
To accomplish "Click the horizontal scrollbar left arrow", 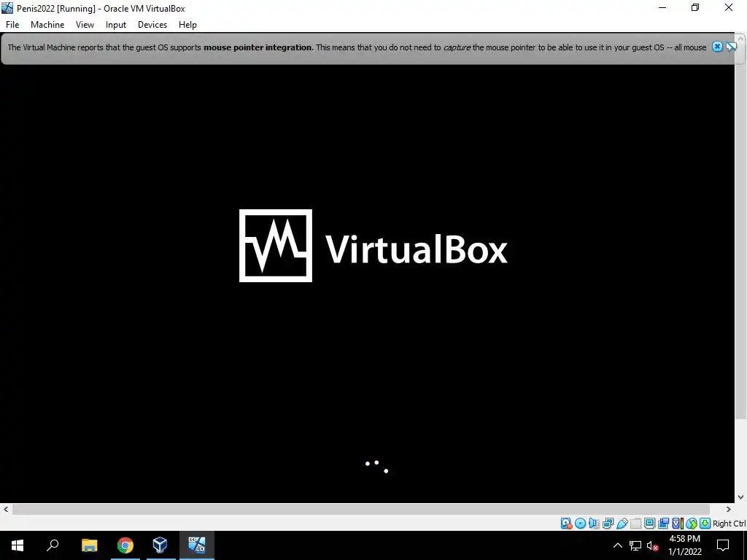I will (6, 509).
